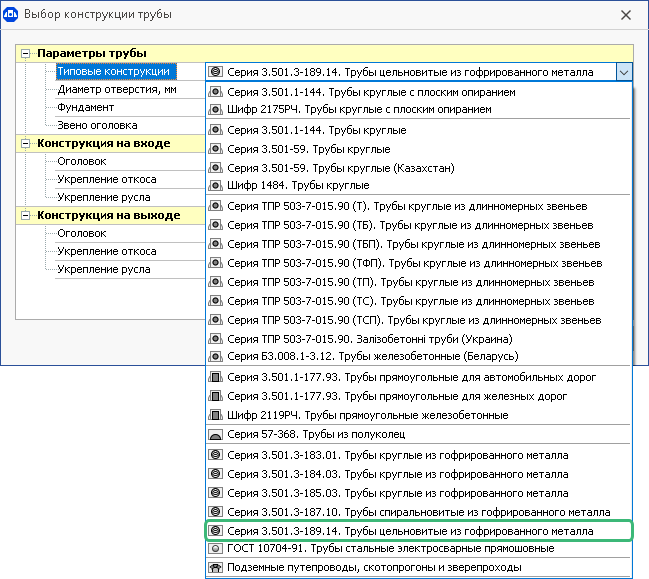Click half-ring icon for Серия 57-368
Viewport: 649px width, 579px height.
215,434
